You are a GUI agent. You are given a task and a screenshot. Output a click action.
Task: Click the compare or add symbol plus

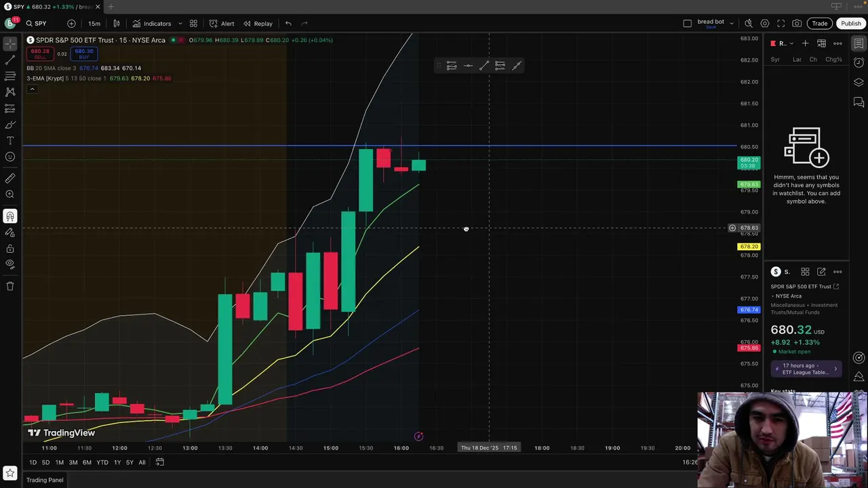pyautogui.click(x=71, y=24)
